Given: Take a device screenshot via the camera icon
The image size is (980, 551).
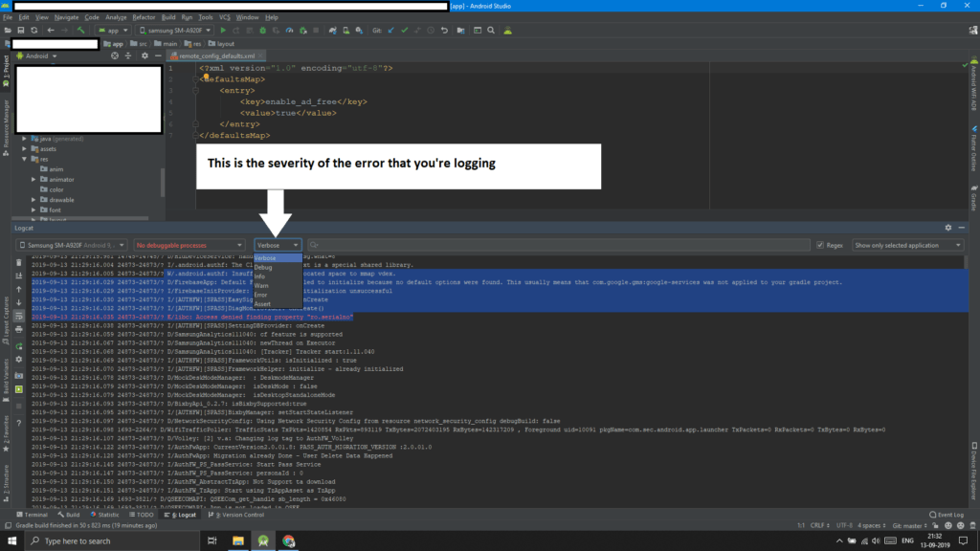Looking at the screenshot, I should coord(17,375).
